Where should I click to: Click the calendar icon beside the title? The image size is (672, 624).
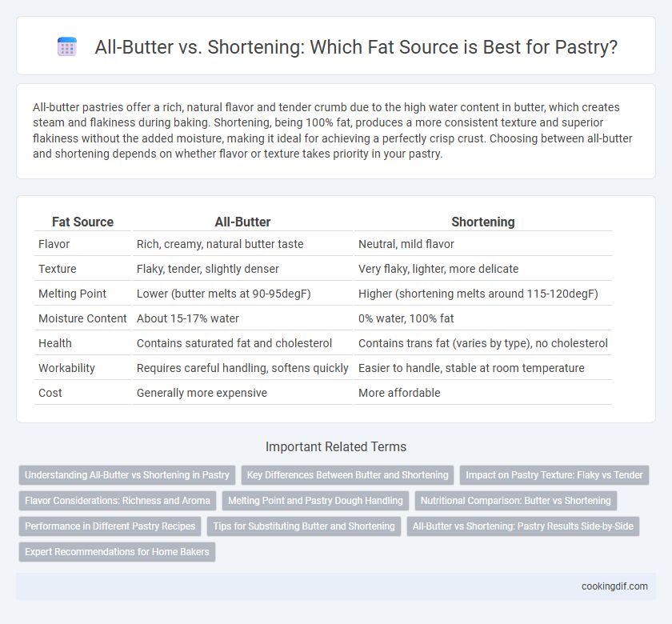pyautogui.click(x=67, y=46)
